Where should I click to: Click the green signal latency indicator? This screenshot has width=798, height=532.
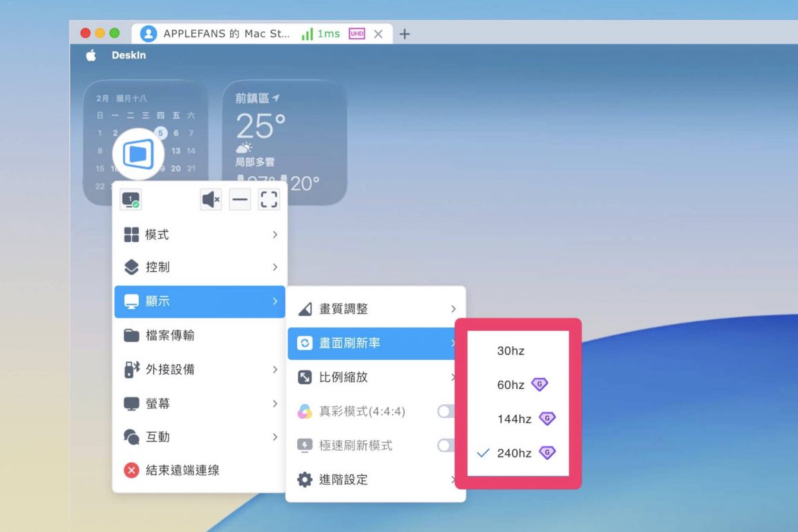321,34
